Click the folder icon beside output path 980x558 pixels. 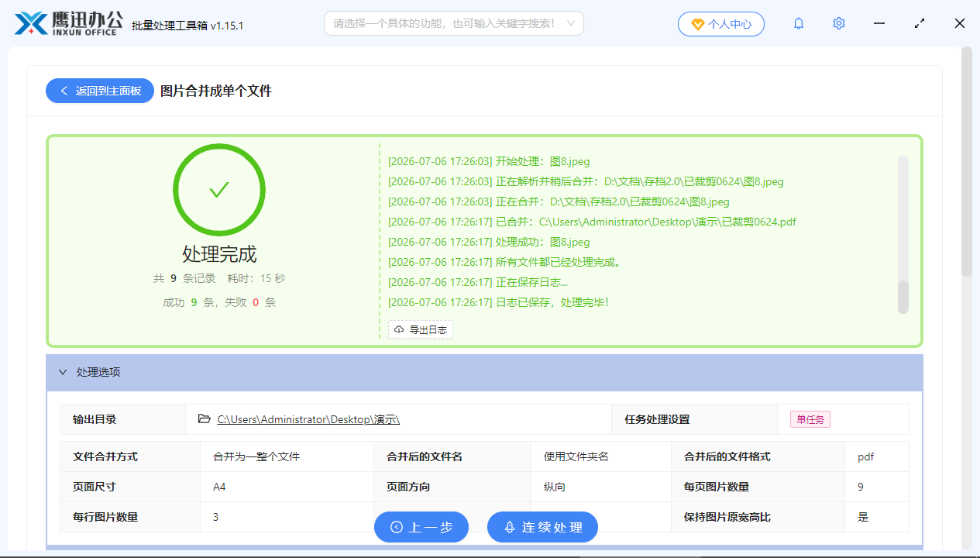205,419
